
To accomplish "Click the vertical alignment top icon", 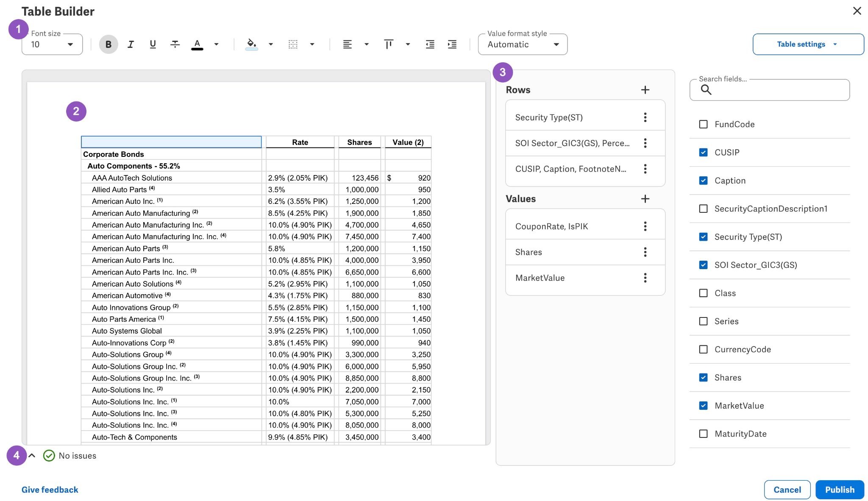I will pyautogui.click(x=389, y=44).
